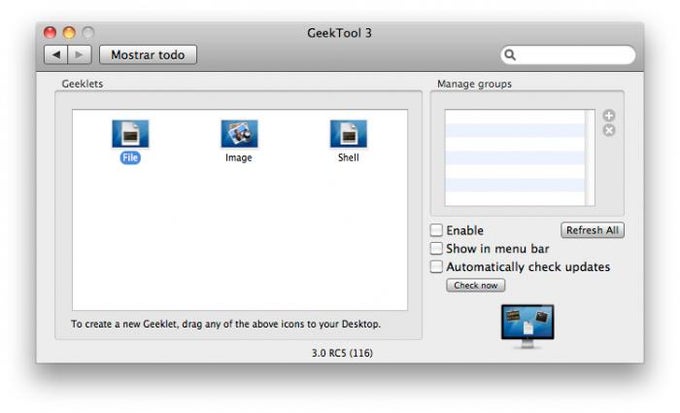This screenshot has width=680, height=413.
Task: Click the desktop monitor preview image
Action: click(527, 326)
